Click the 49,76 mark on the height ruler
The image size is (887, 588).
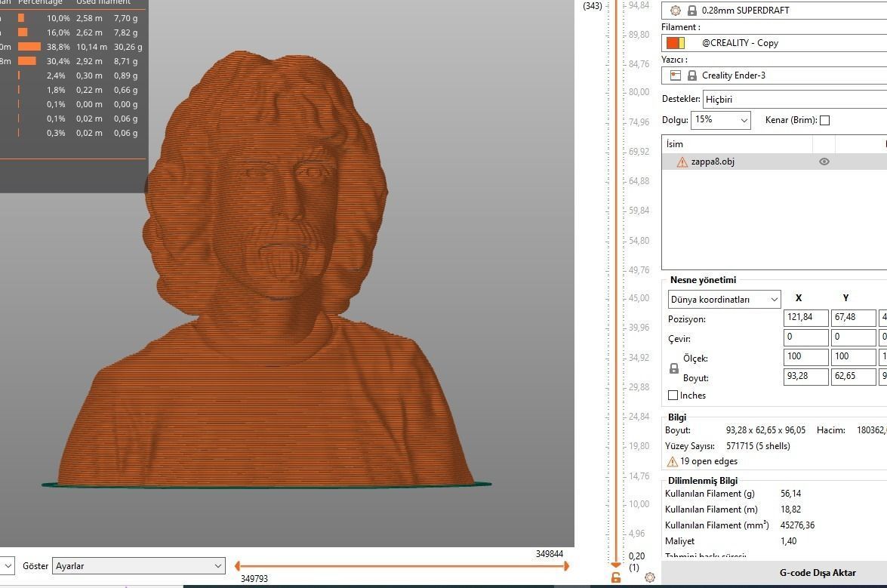click(x=639, y=270)
